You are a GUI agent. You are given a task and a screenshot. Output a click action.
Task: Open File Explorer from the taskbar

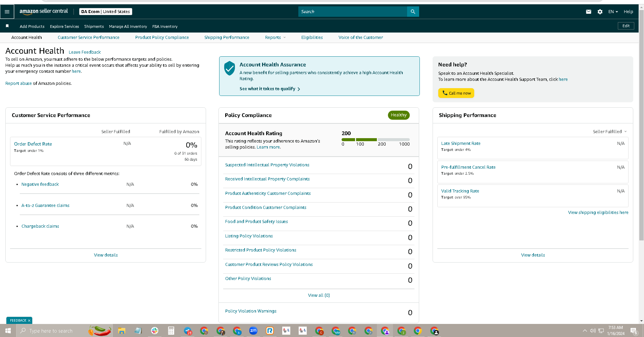pos(121,331)
